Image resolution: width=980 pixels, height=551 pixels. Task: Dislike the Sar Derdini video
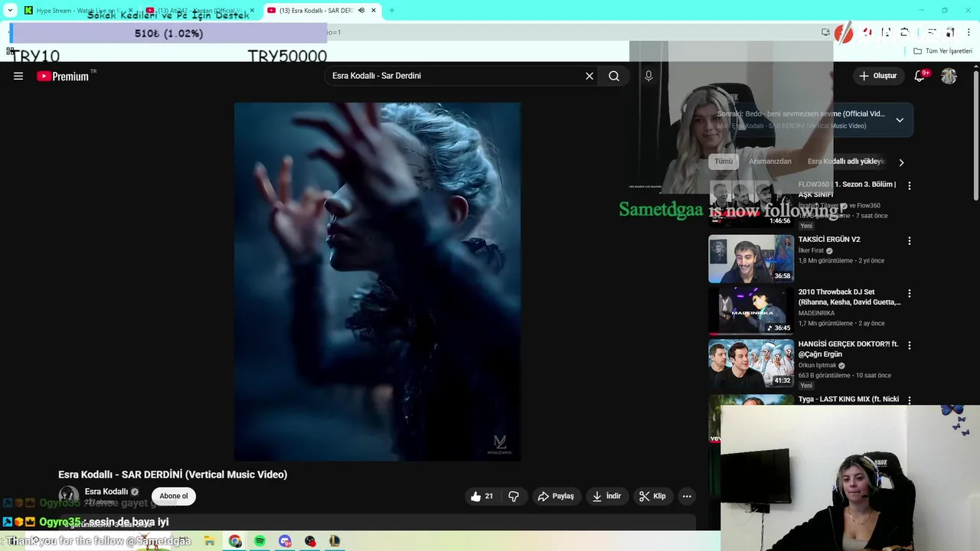(x=514, y=496)
